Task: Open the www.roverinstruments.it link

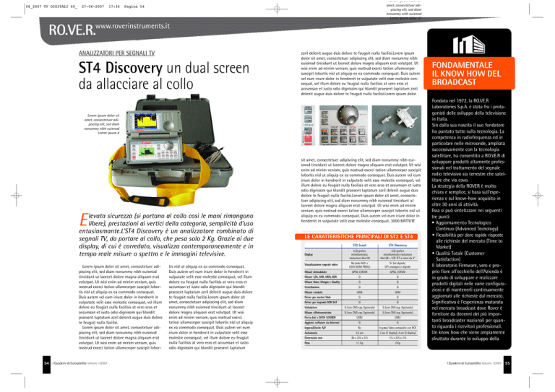Action: (133, 26)
